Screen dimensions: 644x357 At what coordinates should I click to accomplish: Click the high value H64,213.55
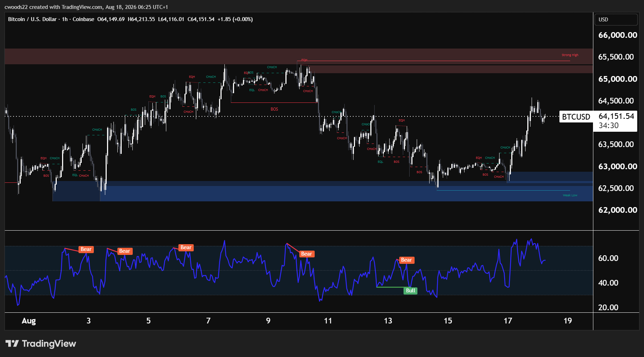coord(141,19)
